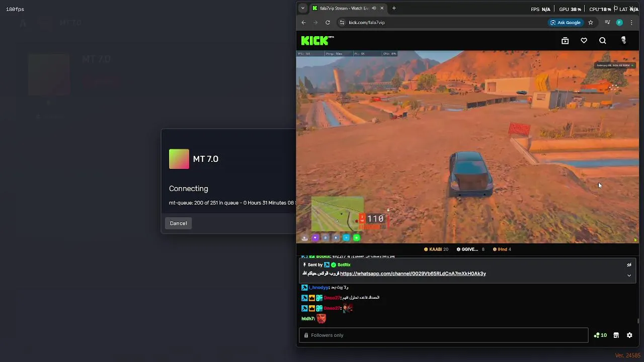Open a new browser tab
The width and height of the screenshot is (644, 362).
pos(394,8)
